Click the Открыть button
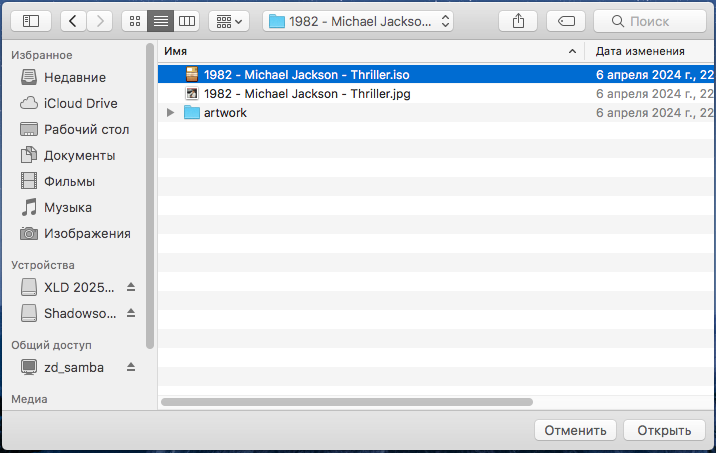 [x=664, y=430]
